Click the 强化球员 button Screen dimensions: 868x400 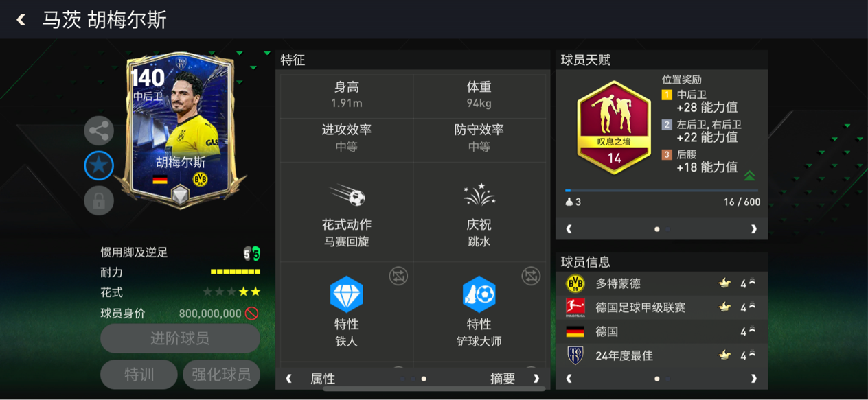[x=221, y=375]
